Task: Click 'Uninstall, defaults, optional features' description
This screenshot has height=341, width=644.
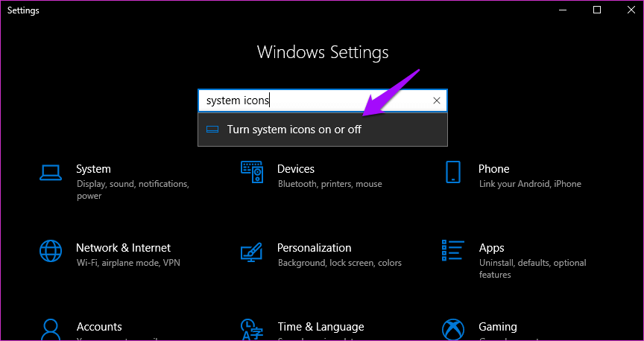Action: 533,268
